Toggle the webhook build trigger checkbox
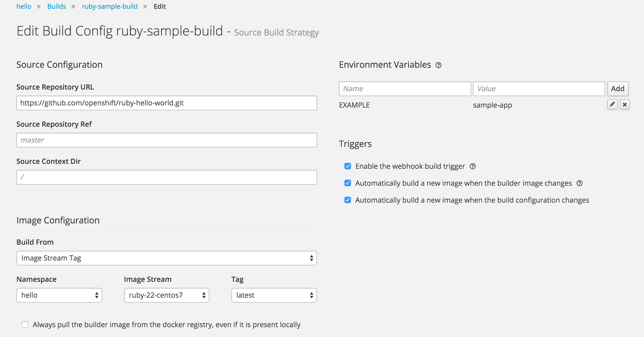Image resolution: width=644 pixels, height=337 pixels. pos(347,166)
